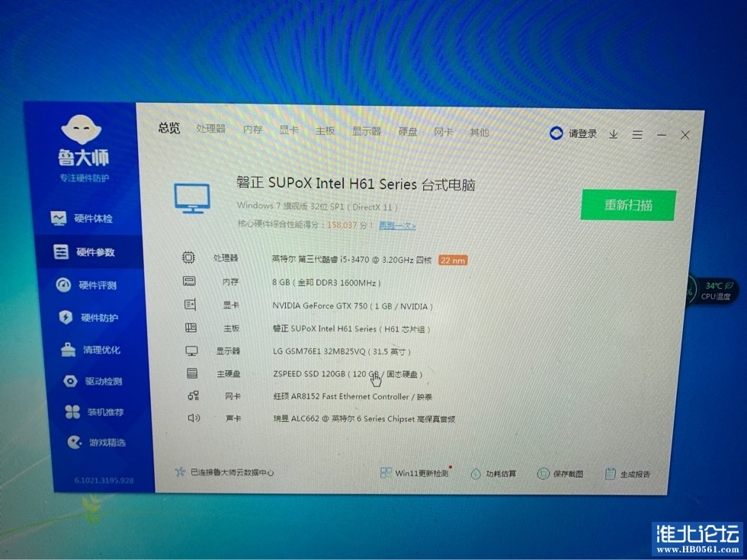Image resolution: width=747 pixels, height=560 pixels.
Task: Click the 显卡 graphics card row icon
Action: (x=190, y=304)
